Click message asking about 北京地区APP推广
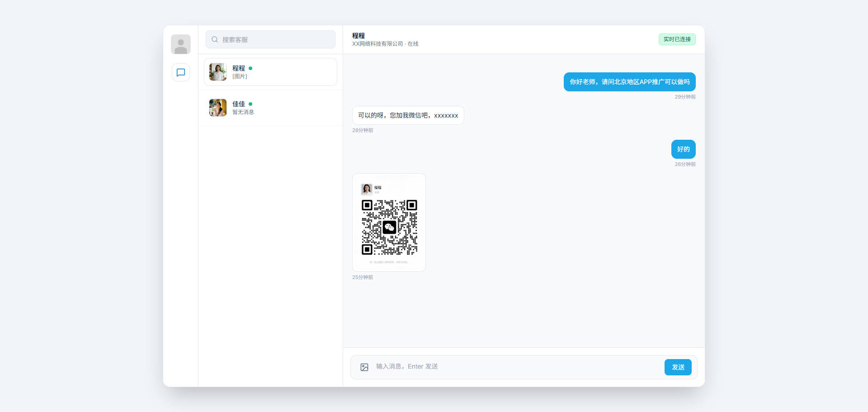The image size is (868, 412). click(629, 82)
